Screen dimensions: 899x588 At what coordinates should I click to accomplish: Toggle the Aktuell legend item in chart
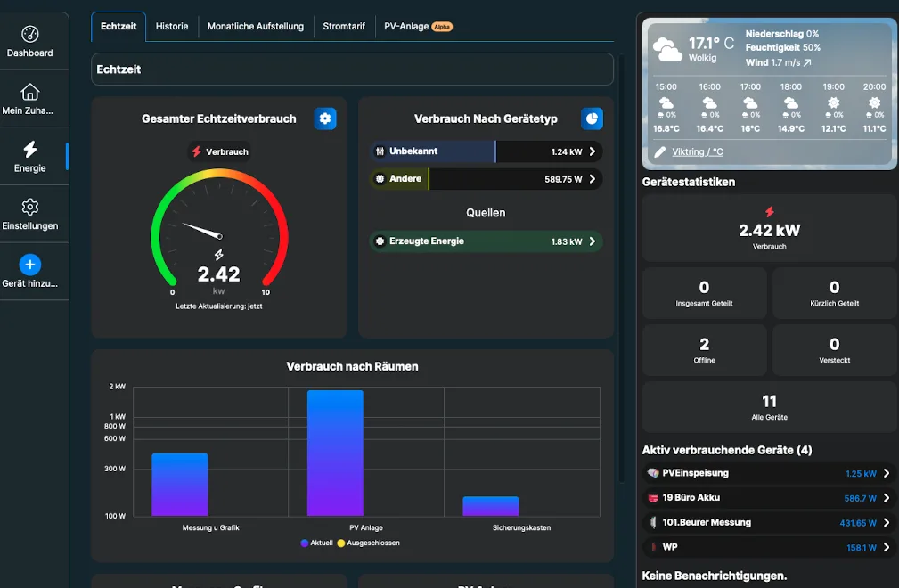(316, 543)
